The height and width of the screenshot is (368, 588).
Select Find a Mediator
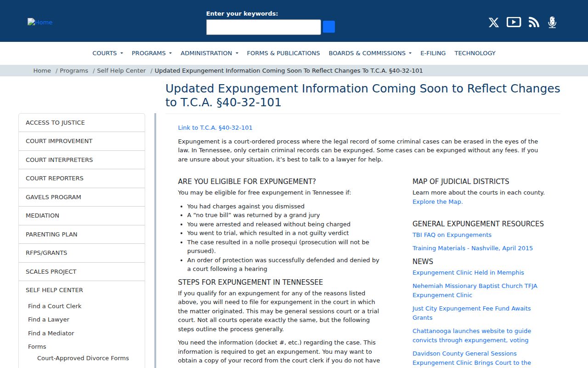tap(51, 333)
